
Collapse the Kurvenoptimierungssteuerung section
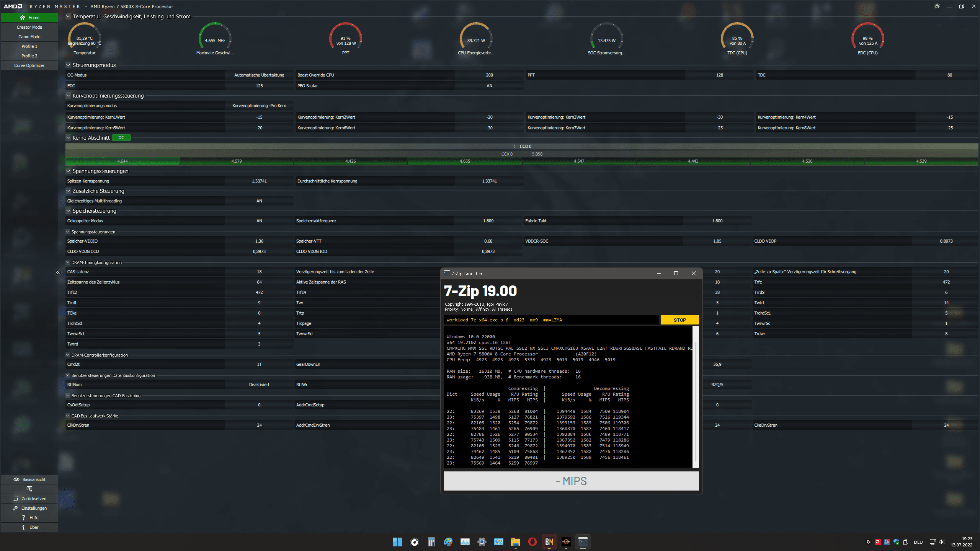click(68, 96)
